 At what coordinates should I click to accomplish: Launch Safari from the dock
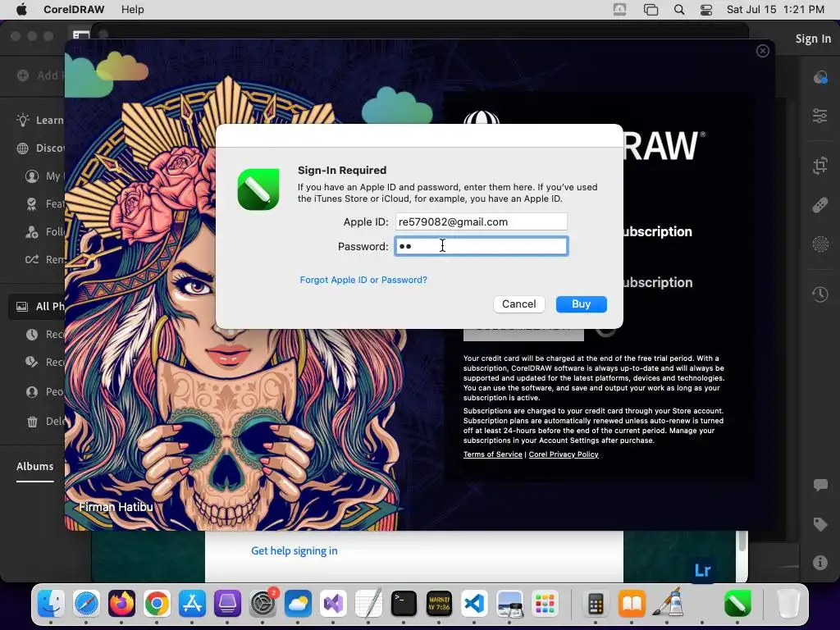(86, 604)
